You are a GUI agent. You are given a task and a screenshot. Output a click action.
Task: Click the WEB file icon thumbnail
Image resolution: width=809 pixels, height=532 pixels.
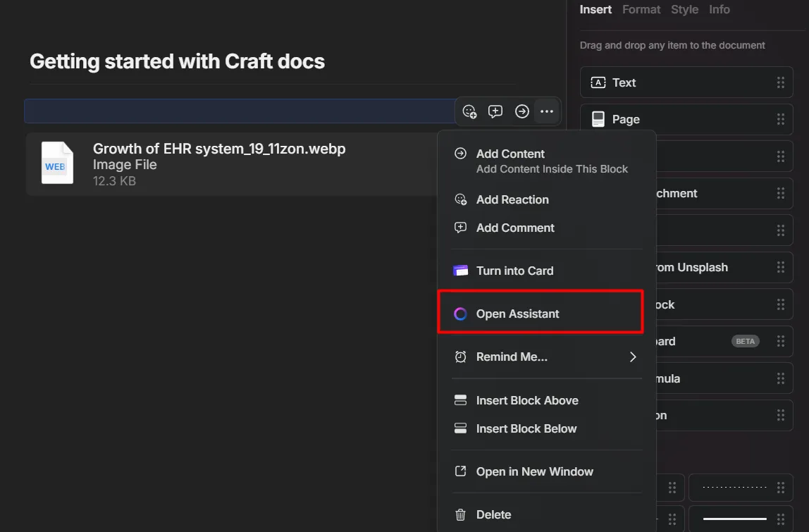(57, 163)
